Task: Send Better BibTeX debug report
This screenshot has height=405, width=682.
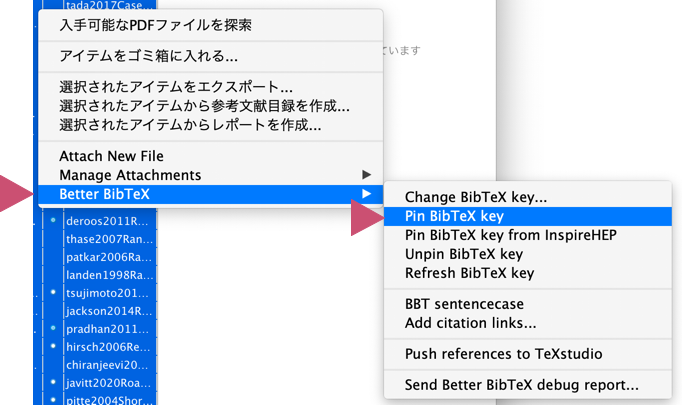Action: (521, 384)
